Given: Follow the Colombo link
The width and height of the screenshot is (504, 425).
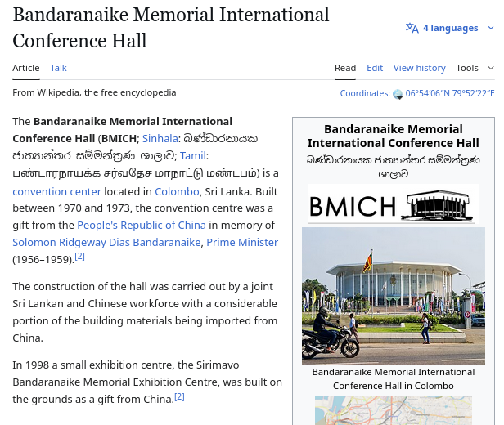Looking at the screenshot, I should (x=177, y=191).
